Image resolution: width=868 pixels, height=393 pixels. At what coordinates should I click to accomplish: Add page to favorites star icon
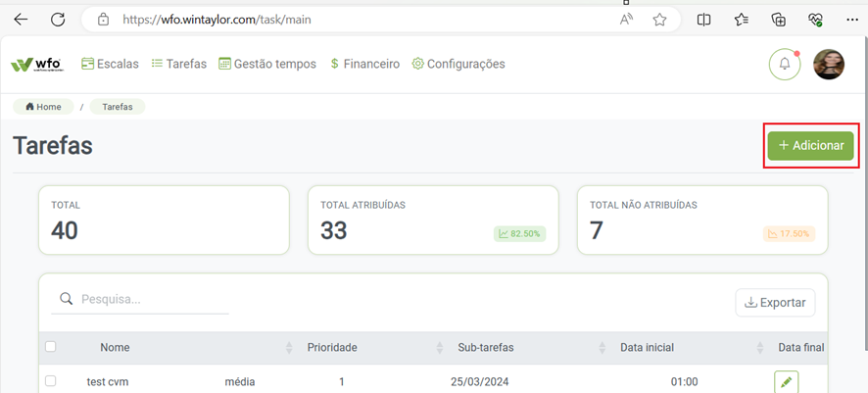point(660,20)
